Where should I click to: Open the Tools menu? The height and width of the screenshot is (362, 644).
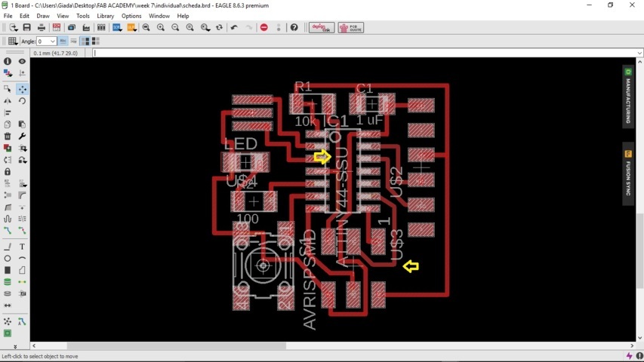coord(82,16)
